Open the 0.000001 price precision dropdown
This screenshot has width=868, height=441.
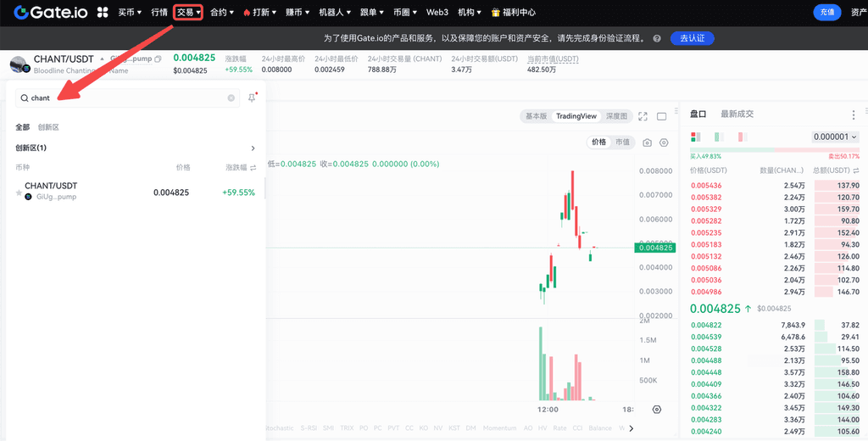click(x=835, y=137)
